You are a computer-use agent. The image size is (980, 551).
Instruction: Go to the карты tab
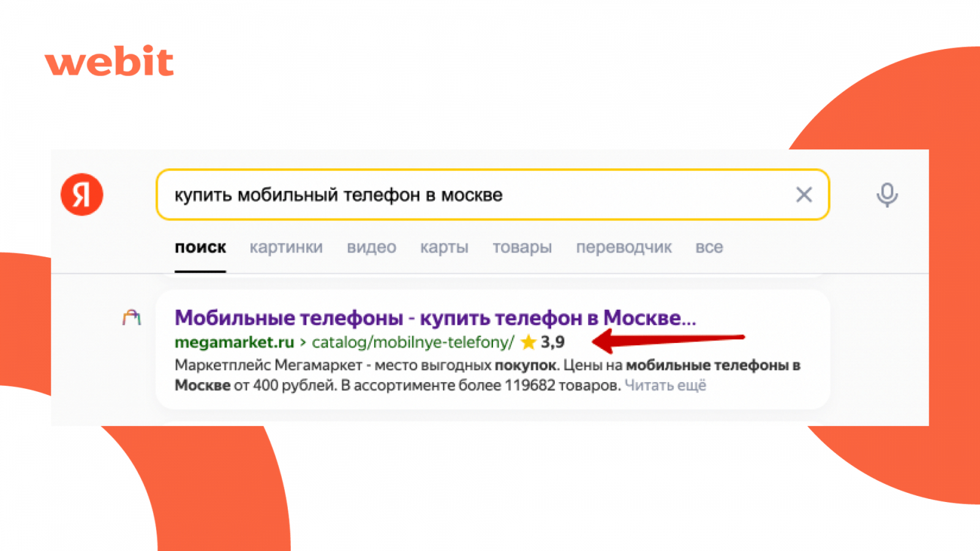444,247
